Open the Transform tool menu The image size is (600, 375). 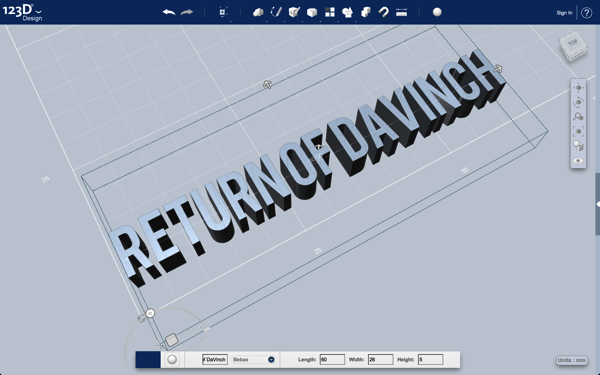click(223, 12)
